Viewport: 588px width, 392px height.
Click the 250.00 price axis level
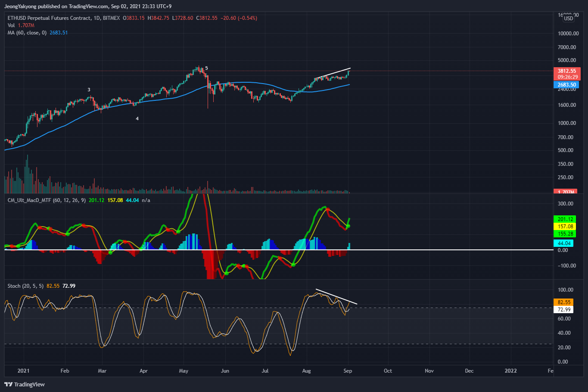566,177
